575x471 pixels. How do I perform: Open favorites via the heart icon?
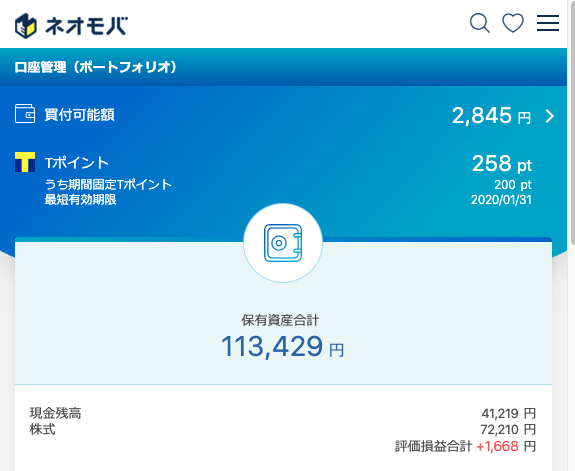pos(513,23)
